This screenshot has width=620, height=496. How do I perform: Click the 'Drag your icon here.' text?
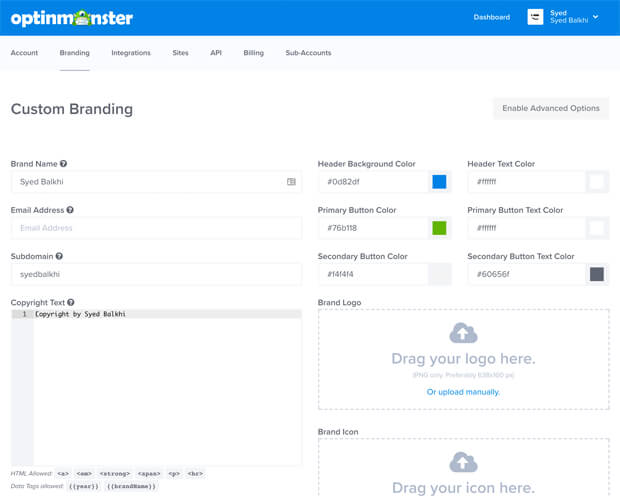coord(463,488)
